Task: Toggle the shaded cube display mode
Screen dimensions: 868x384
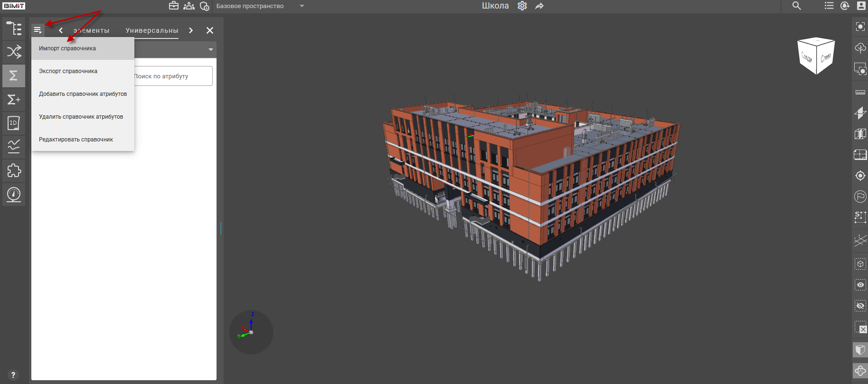Action: 860,350
